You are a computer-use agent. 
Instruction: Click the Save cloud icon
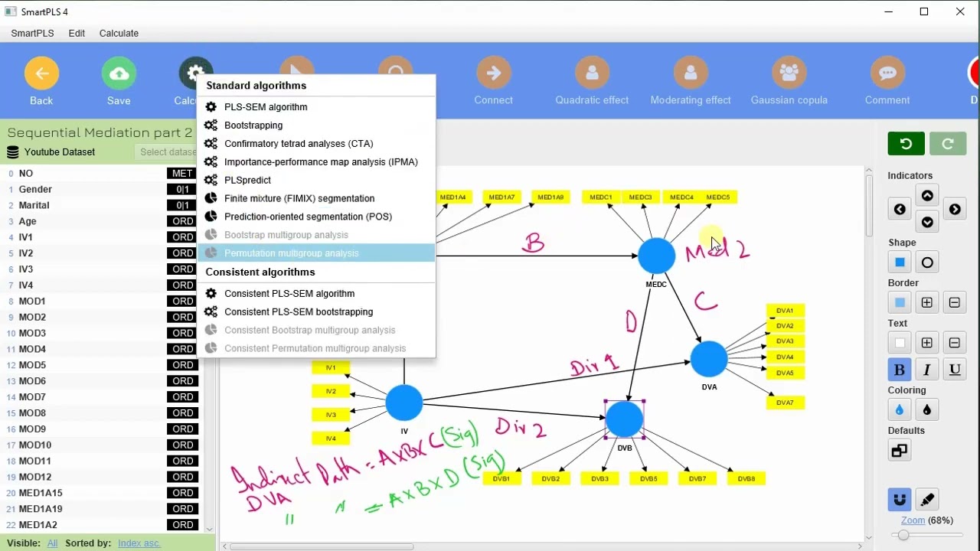[x=119, y=74]
